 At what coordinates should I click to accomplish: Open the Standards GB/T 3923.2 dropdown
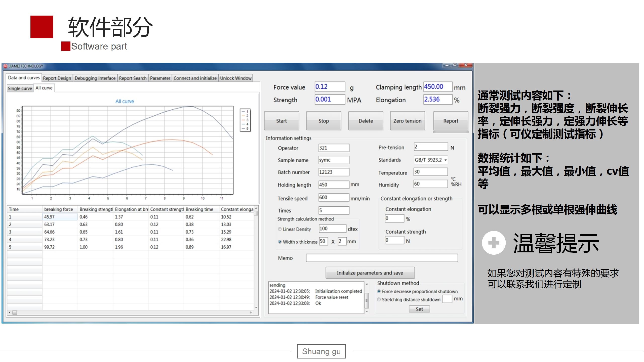click(431, 160)
